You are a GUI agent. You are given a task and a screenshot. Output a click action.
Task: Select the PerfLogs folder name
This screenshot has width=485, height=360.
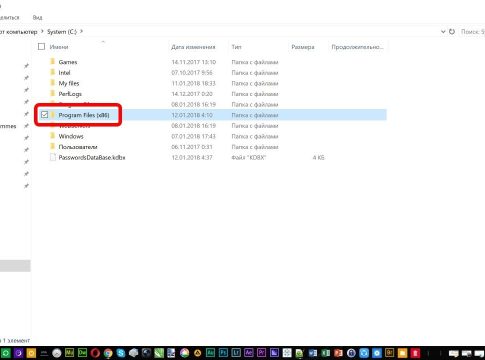tap(70, 94)
